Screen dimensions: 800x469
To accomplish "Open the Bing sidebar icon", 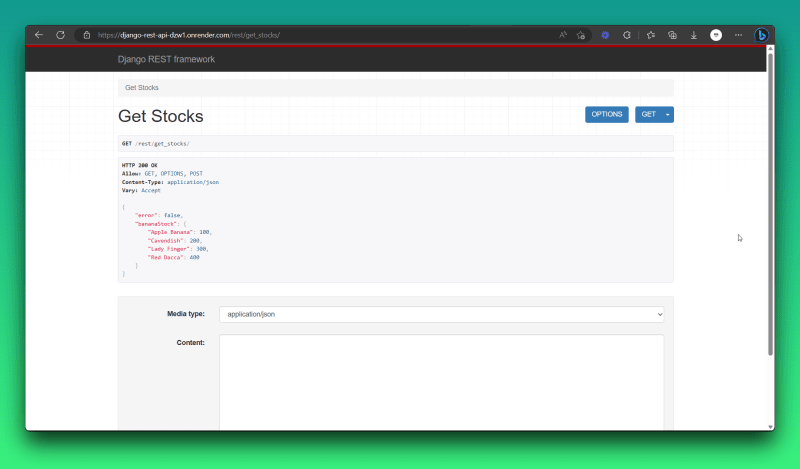I will coord(761,35).
